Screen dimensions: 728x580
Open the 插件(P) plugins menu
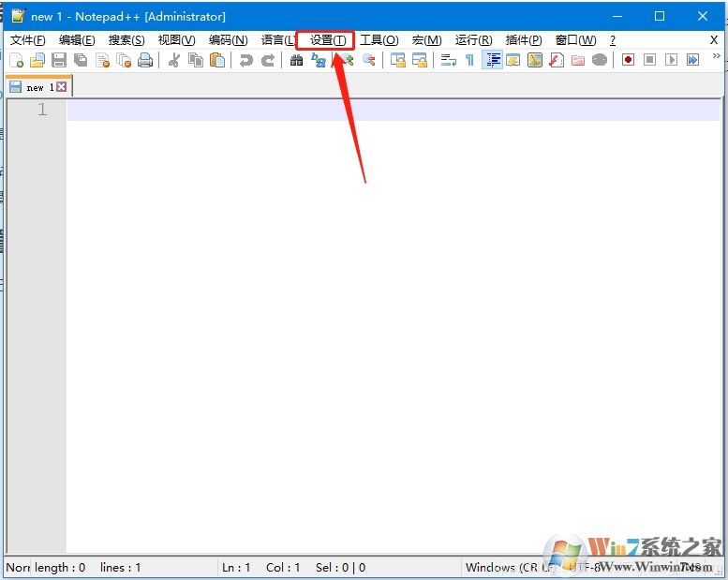coord(524,40)
